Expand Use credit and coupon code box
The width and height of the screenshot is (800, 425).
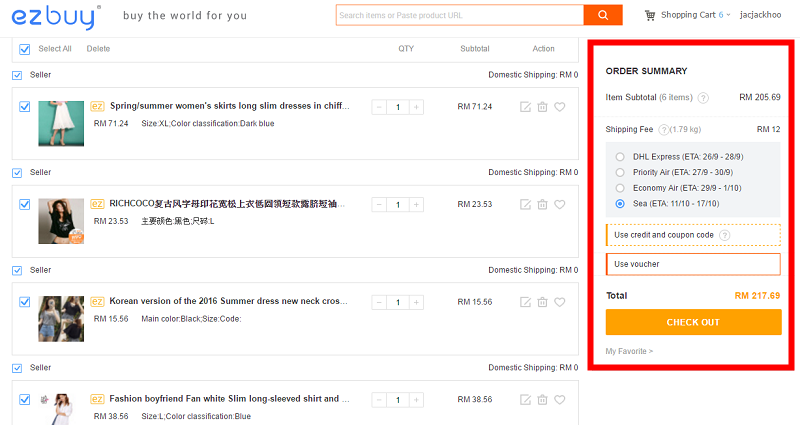coord(693,235)
